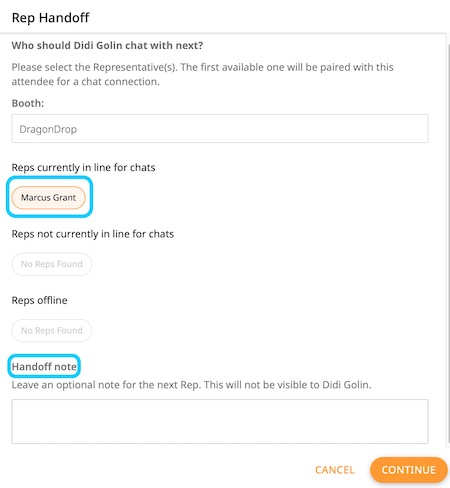Click the Reps not currently in line heading

pos(93,234)
